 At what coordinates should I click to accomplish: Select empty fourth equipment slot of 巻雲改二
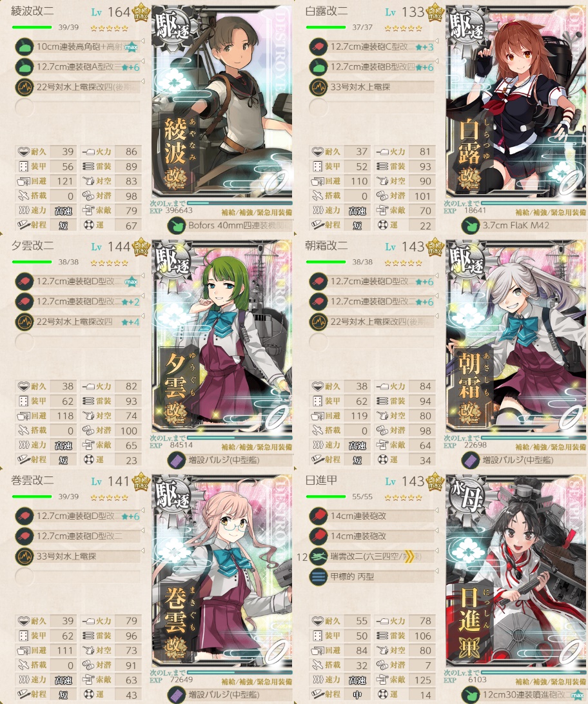coord(79,576)
